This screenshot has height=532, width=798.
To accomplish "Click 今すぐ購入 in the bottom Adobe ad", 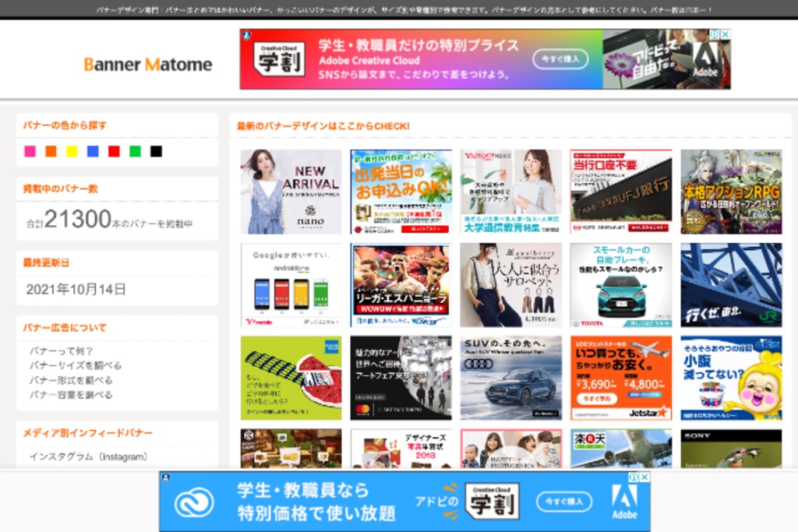I will click(x=564, y=502).
